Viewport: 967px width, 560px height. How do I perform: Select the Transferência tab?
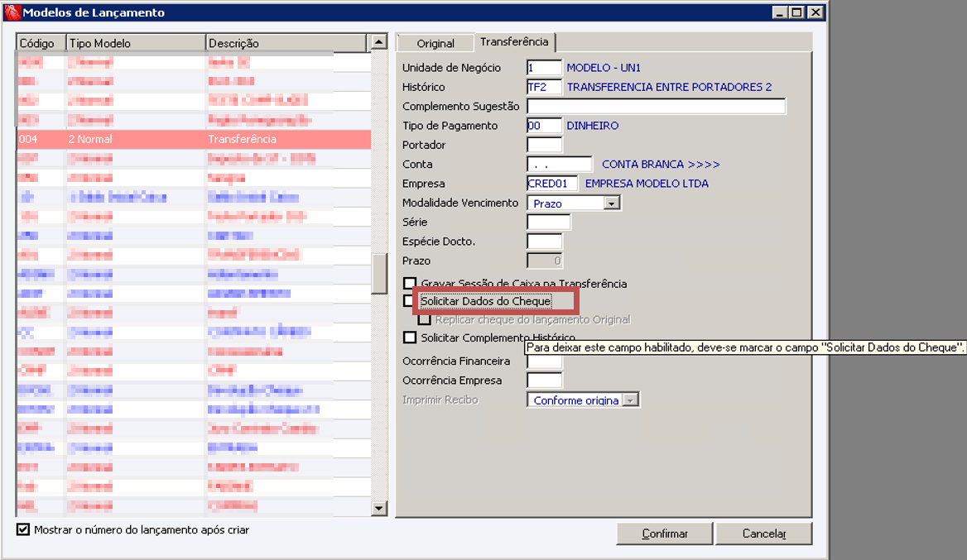[x=514, y=42]
